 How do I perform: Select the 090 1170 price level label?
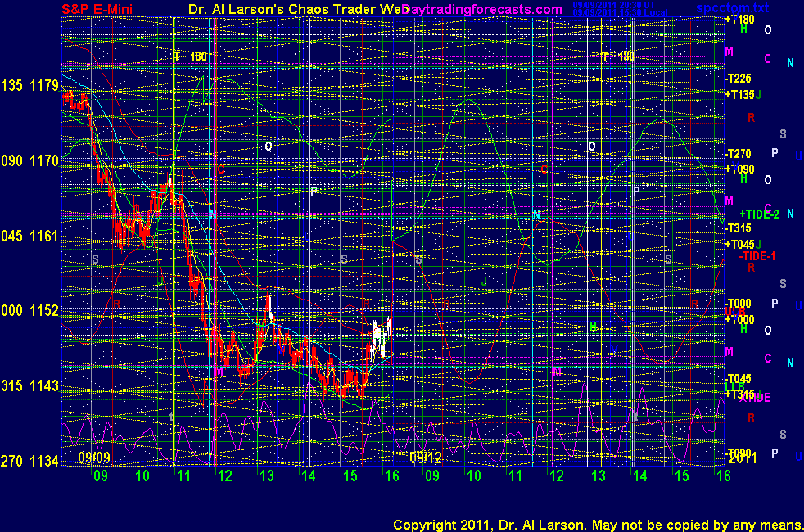pyautogui.click(x=30, y=161)
